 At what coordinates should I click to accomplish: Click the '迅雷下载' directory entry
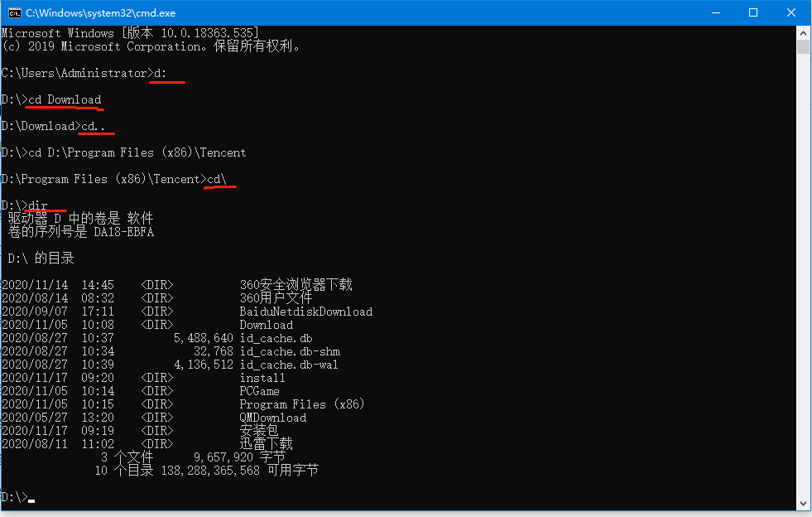[x=267, y=444]
